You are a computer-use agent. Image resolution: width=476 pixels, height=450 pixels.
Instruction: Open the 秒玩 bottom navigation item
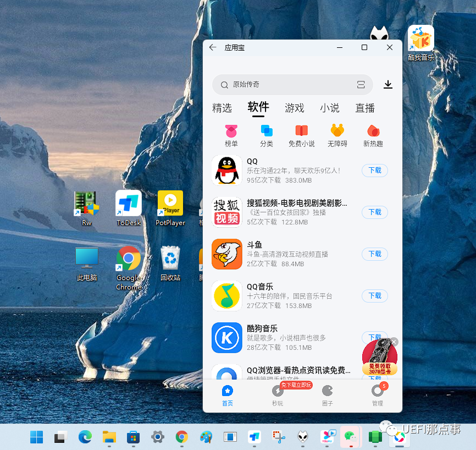(278, 394)
